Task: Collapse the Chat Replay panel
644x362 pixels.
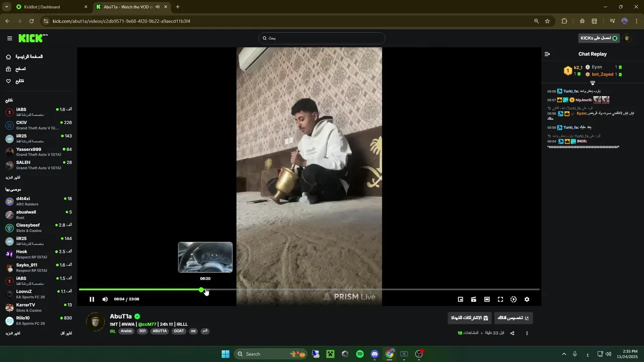Action: click(x=547, y=54)
